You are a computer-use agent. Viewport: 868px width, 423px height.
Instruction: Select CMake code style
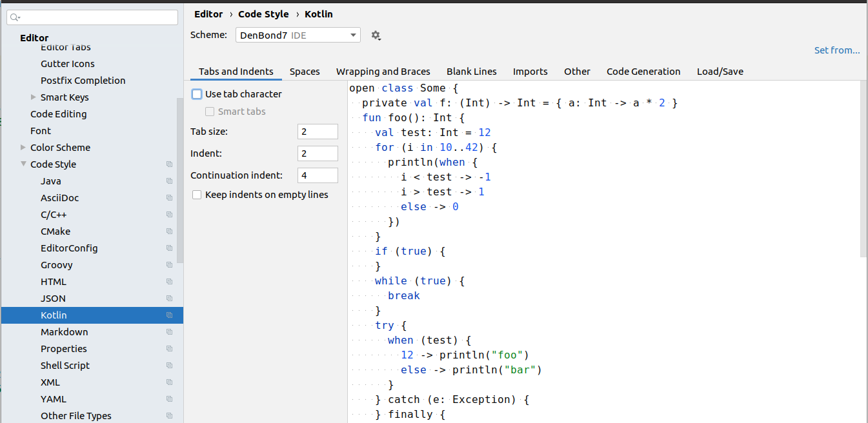pos(56,231)
